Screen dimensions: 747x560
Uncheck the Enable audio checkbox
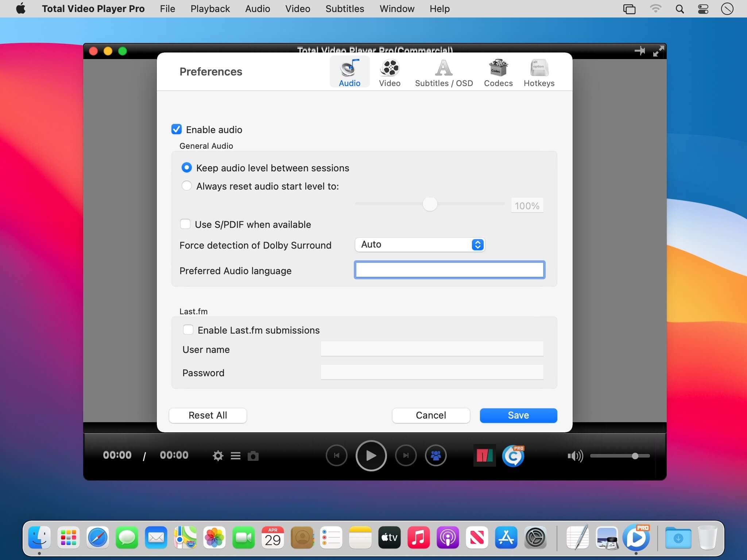point(177,129)
